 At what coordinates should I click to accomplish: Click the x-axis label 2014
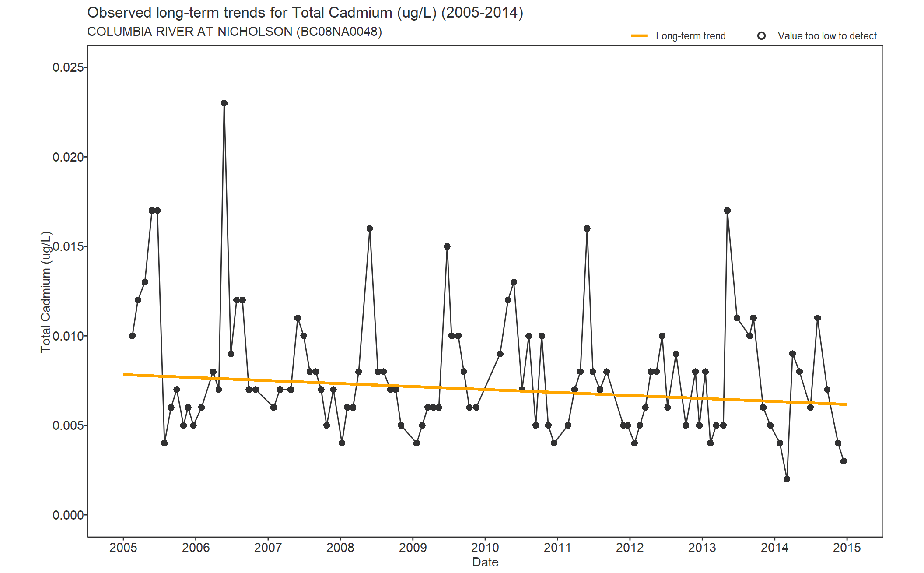774,548
